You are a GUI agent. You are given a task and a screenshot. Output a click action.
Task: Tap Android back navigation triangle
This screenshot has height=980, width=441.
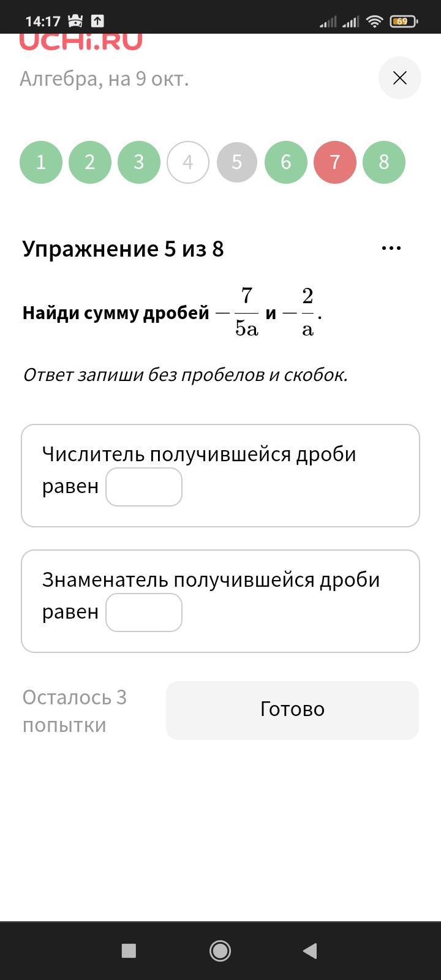tap(310, 951)
